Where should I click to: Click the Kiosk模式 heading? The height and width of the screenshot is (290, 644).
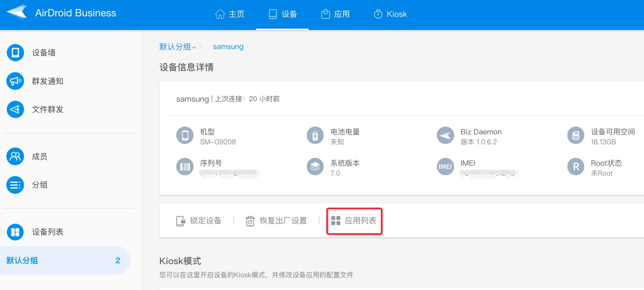pyautogui.click(x=180, y=261)
